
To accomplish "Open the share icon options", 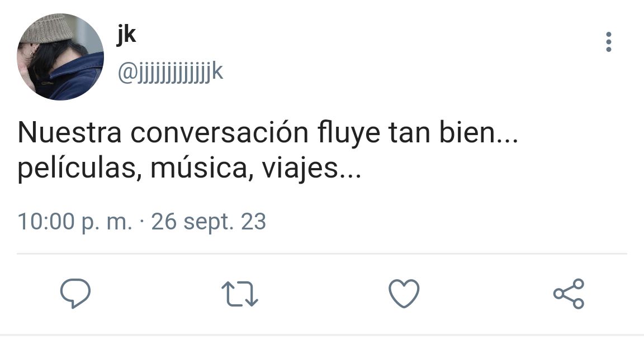I will click(x=569, y=294).
